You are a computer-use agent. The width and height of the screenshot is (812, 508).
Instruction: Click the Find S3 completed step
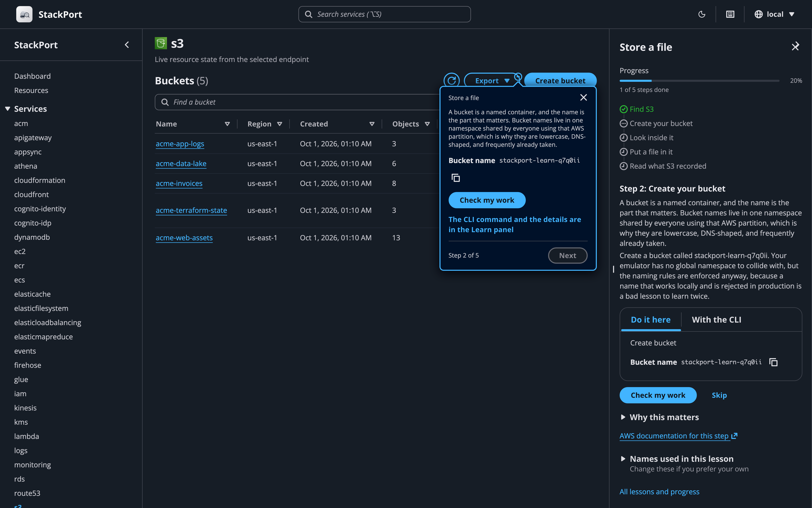(637, 109)
